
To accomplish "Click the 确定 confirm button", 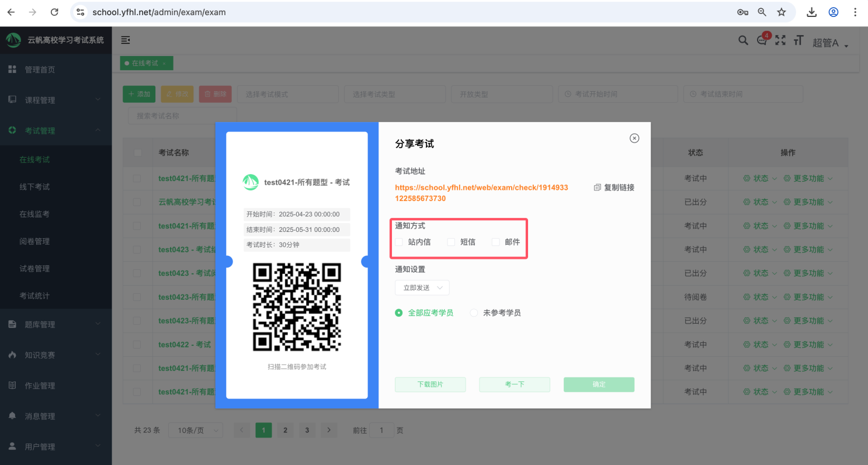I will pyautogui.click(x=599, y=384).
